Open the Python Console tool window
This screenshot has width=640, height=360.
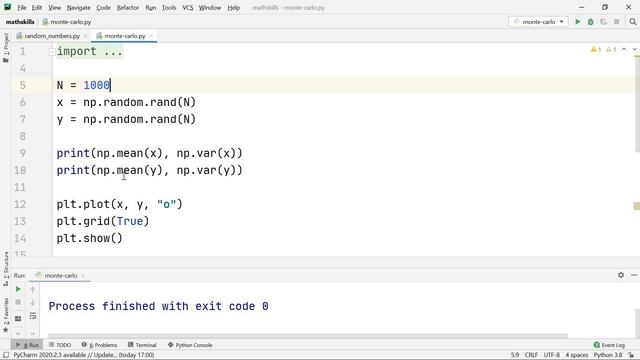point(190,345)
